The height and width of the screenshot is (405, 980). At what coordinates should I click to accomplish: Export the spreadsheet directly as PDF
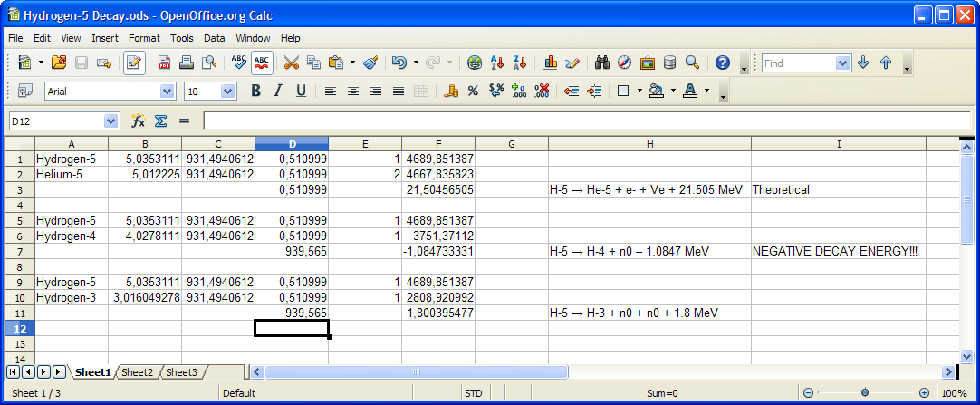tap(164, 63)
